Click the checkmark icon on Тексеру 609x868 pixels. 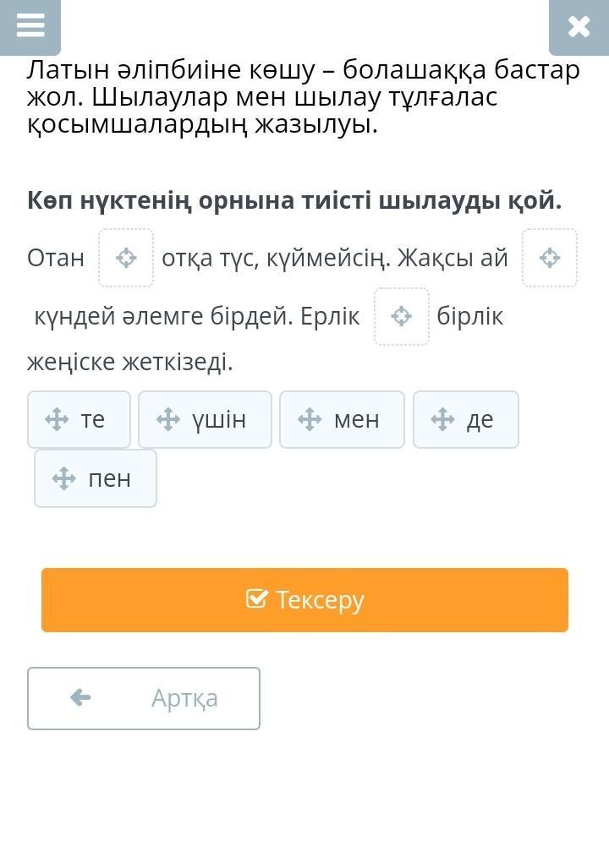pyautogui.click(x=256, y=599)
